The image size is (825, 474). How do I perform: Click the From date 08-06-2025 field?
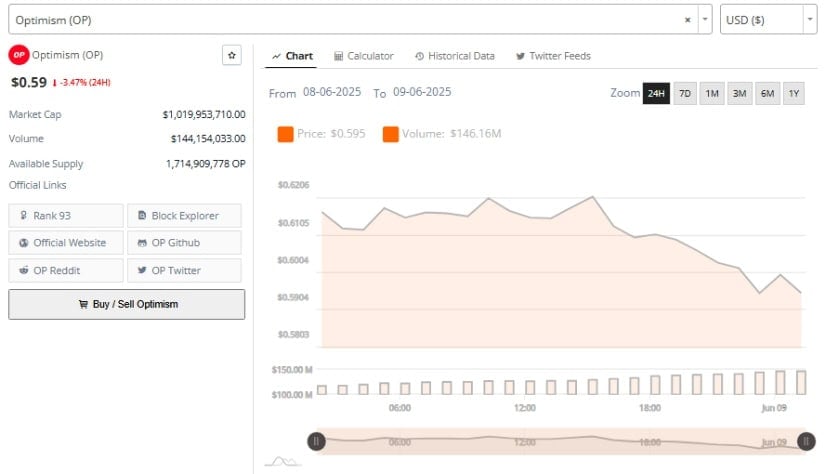(332, 92)
